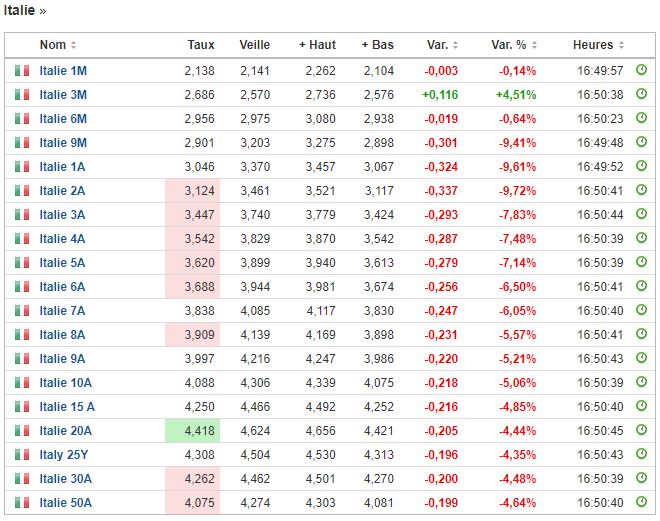Image resolution: width=660 pixels, height=521 pixels.
Task: Open the Italie 15 A bond link
Action: click(67, 407)
